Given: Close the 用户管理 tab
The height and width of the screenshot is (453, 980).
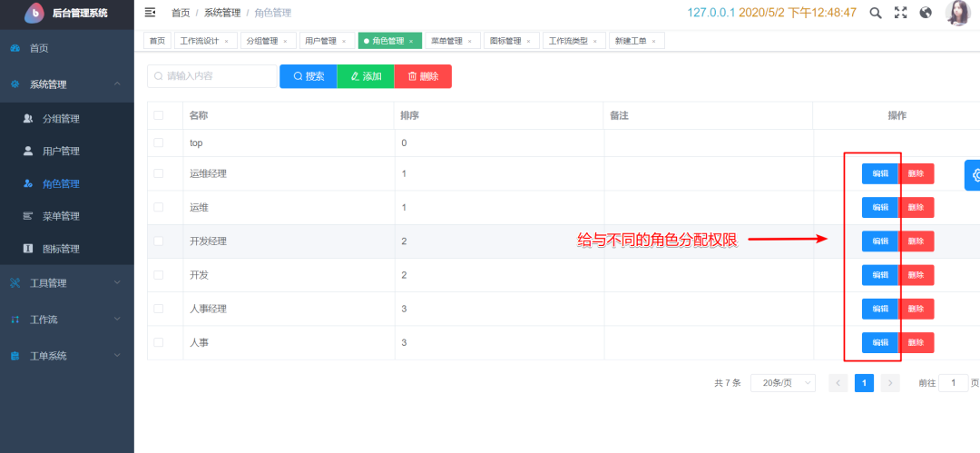Looking at the screenshot, I should click(x=345, y=41).
